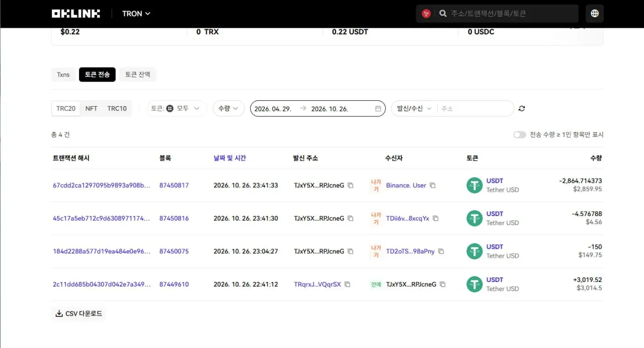
Task: Open TD2oTS...98aPny recipient address link
Action: click(410, 251)
